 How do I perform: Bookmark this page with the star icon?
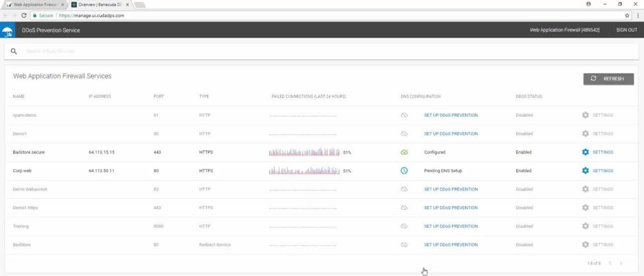(627, 16)
